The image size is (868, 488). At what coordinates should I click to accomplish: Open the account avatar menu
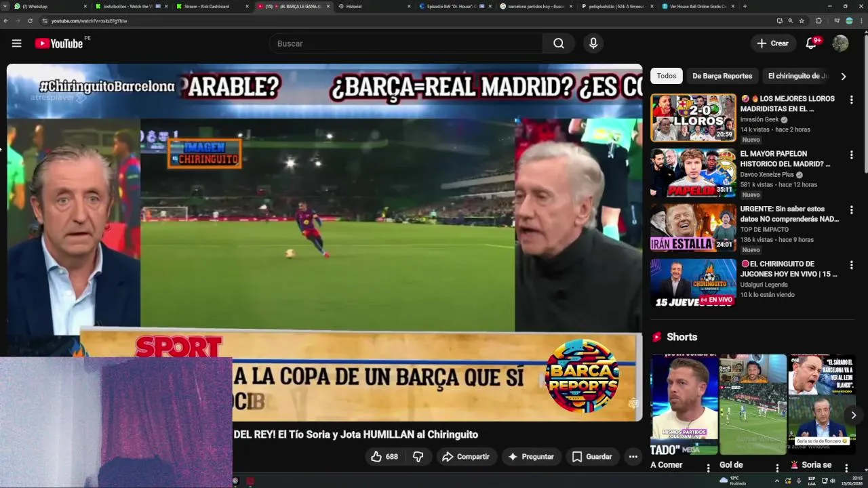(840, 43)
